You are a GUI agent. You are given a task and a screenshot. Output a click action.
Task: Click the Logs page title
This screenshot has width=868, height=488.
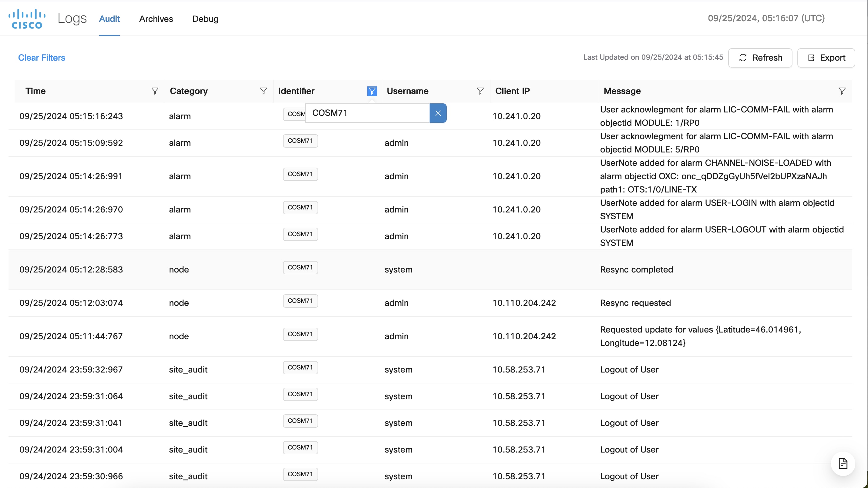(72, 18)
